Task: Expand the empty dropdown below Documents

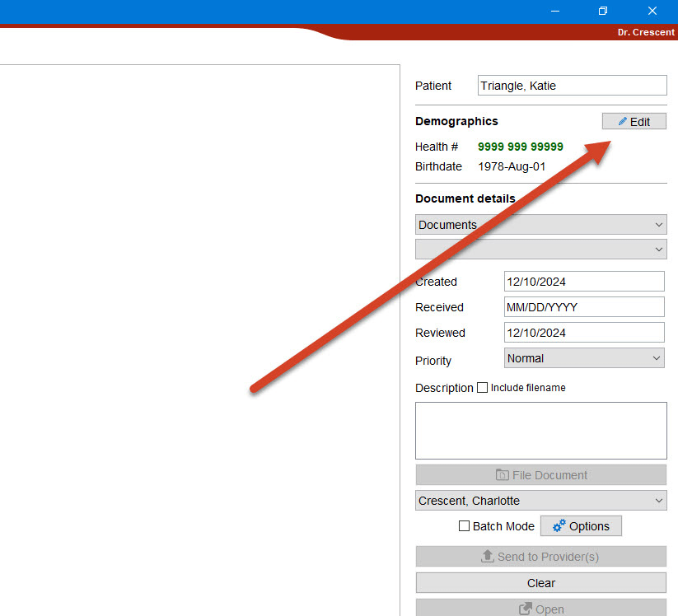Action: (540, 250)
